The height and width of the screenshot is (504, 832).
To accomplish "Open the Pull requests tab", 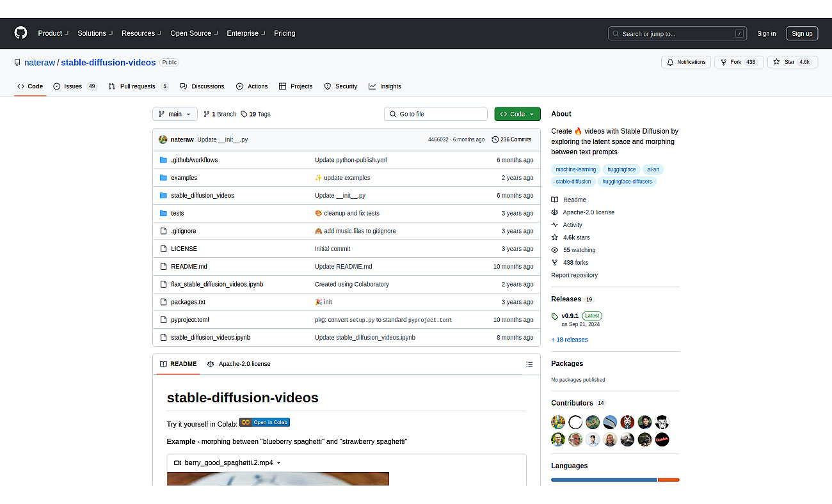I will [138, 86].
